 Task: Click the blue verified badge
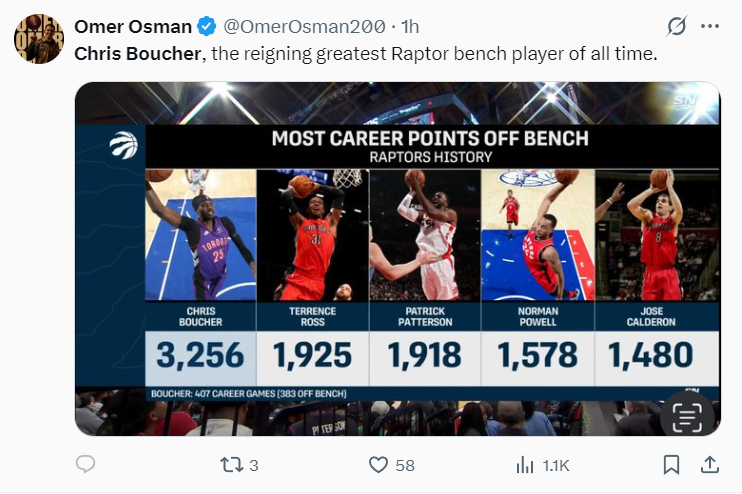206,26
